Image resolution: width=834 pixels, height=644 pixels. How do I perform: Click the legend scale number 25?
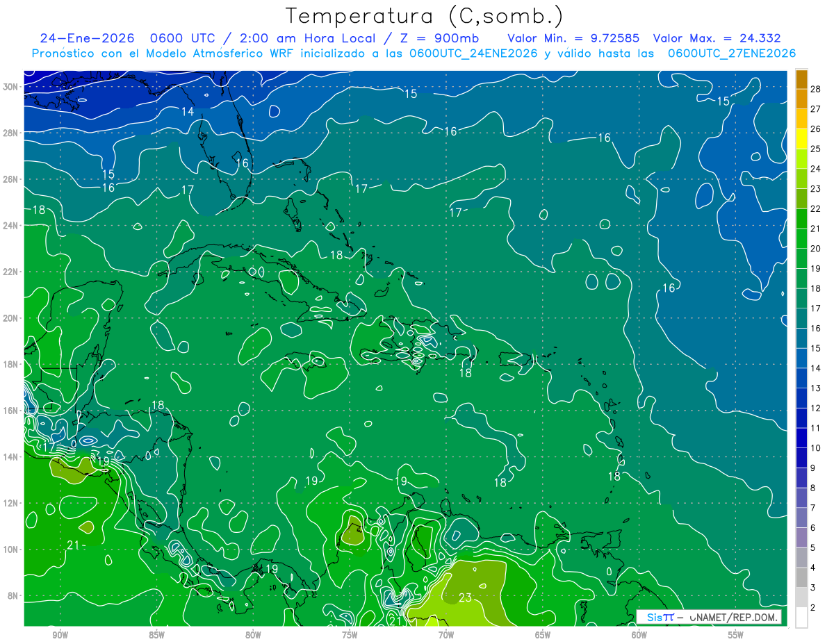(815, 149)
